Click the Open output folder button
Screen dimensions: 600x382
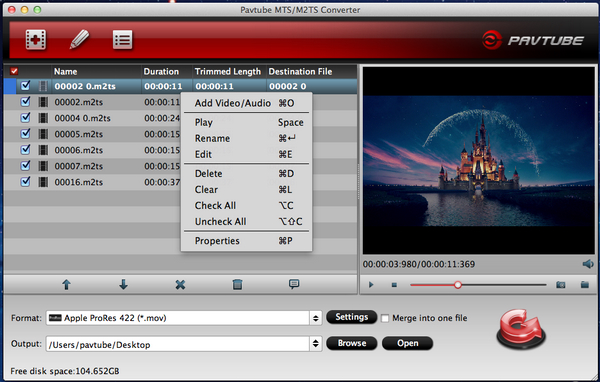coord(407,343)
